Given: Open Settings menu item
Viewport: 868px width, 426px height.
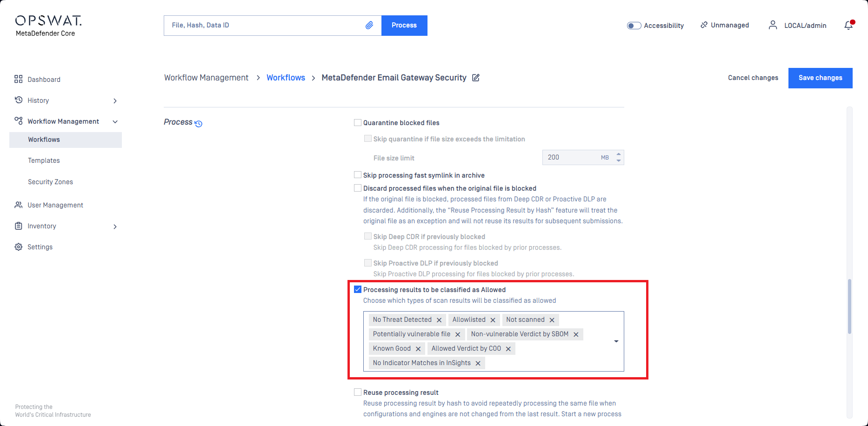Looking at the screenshot, I should [x=40, y=247].
